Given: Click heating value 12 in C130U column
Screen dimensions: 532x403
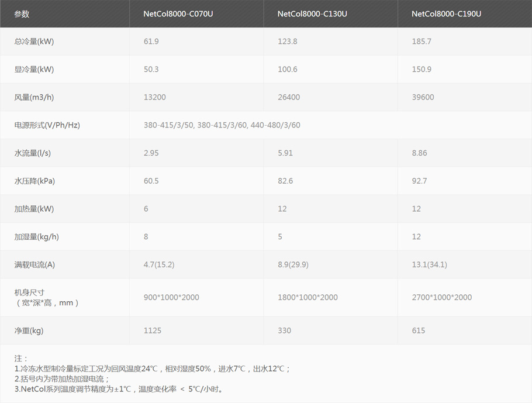Looking at the screenshot, I should coord(282,208).
